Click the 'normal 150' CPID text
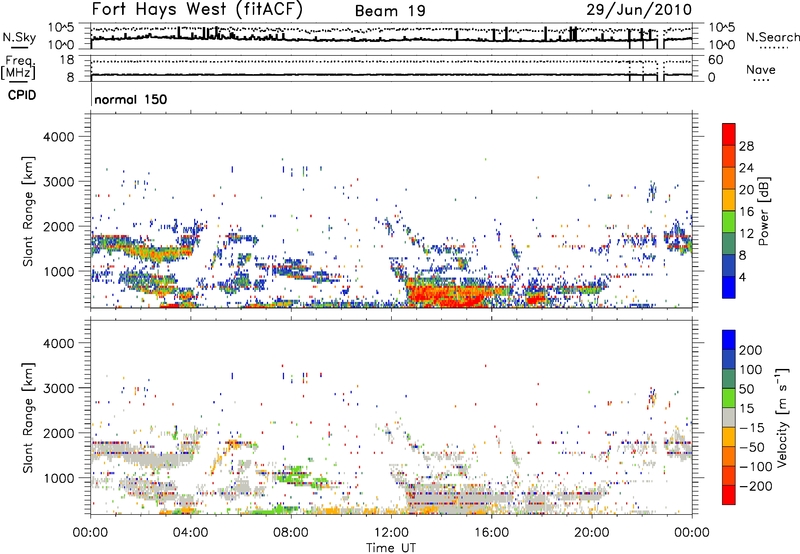 click(131, 99)
